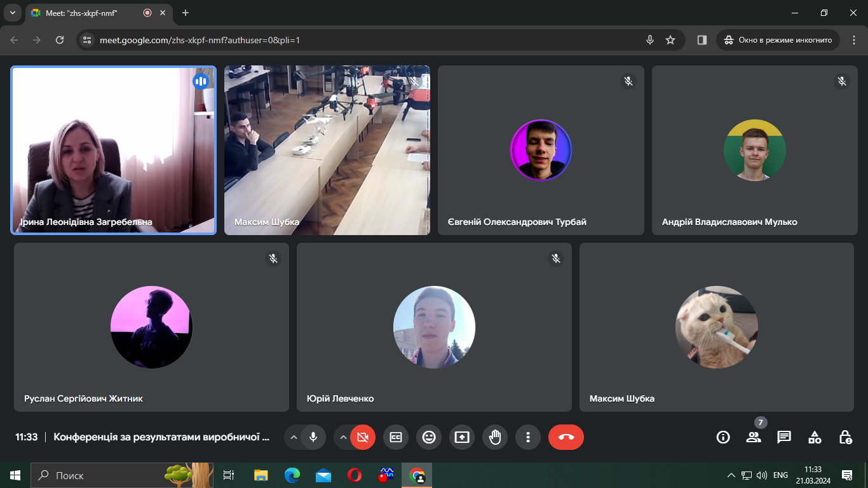Click the Present now screen-share icon

462,437
